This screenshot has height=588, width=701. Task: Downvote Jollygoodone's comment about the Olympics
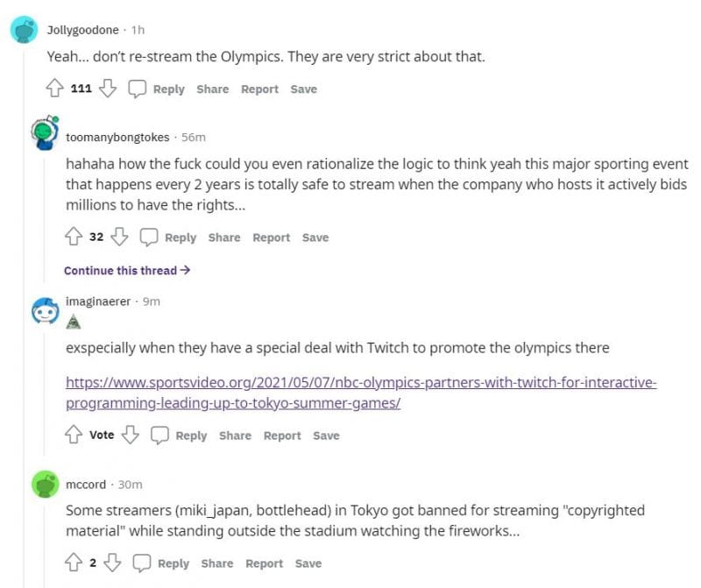[109, 89]
